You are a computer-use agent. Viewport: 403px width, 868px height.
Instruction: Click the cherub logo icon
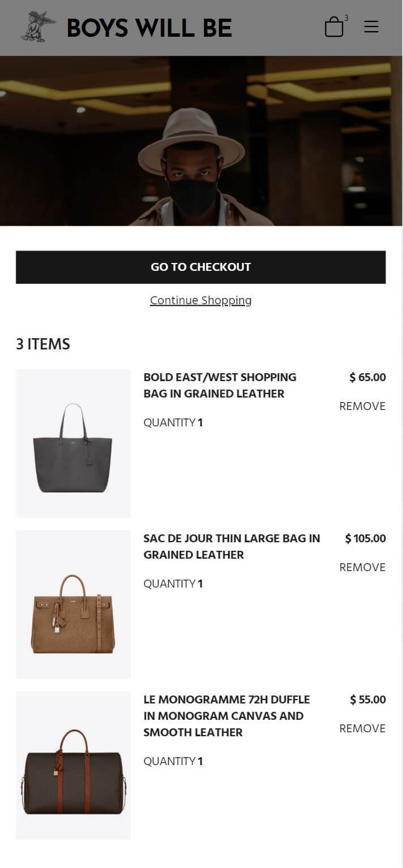[39, 27]
